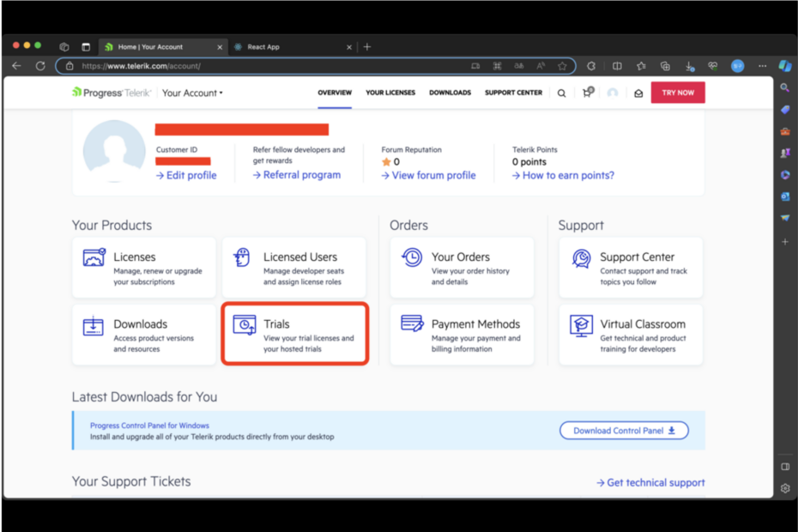The width and height of the screenshot is (798, 532).
Task: Click the browser back arrow
Action: [x=16, y=66]
